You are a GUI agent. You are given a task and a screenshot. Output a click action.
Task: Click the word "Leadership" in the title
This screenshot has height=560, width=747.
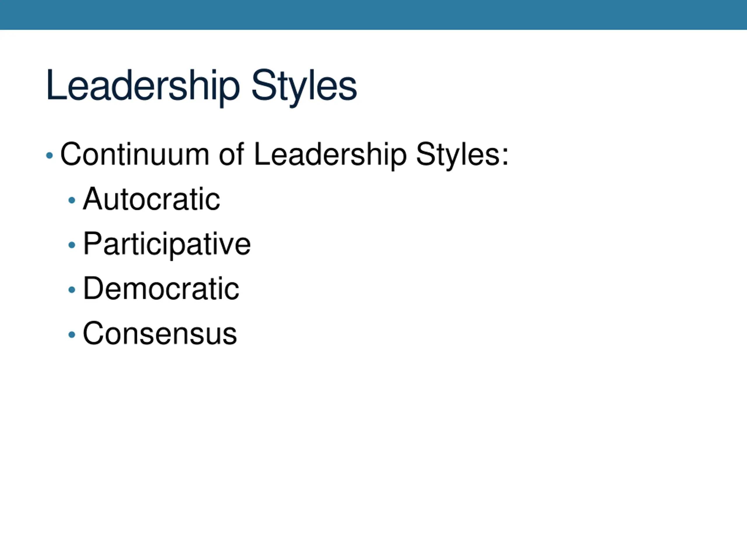pos(143,87)
